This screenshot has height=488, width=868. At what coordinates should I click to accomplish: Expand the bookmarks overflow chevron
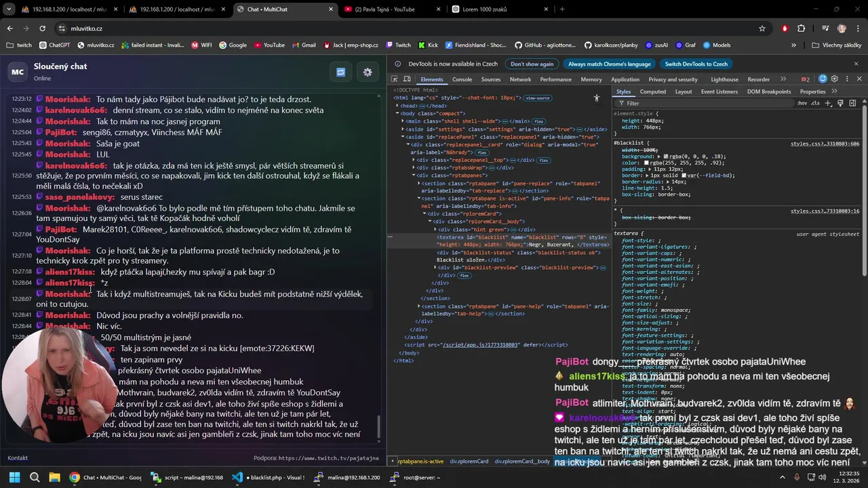(793, 45)
